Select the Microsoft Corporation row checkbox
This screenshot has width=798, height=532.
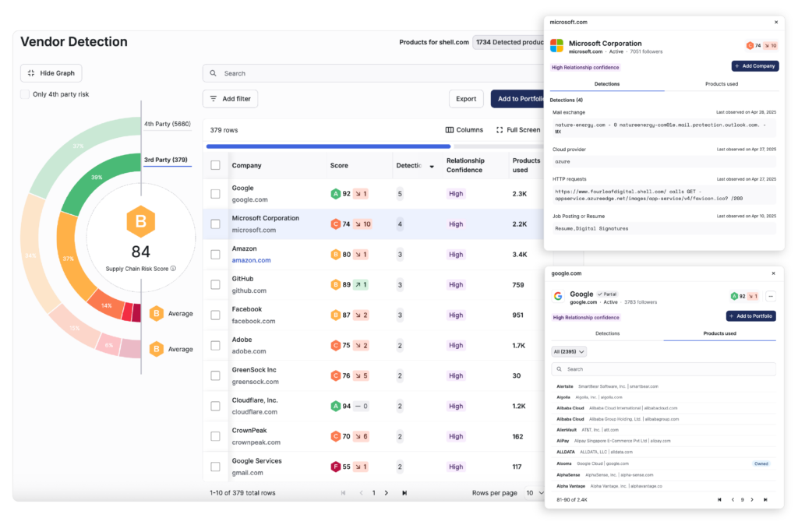click(215, 224)
